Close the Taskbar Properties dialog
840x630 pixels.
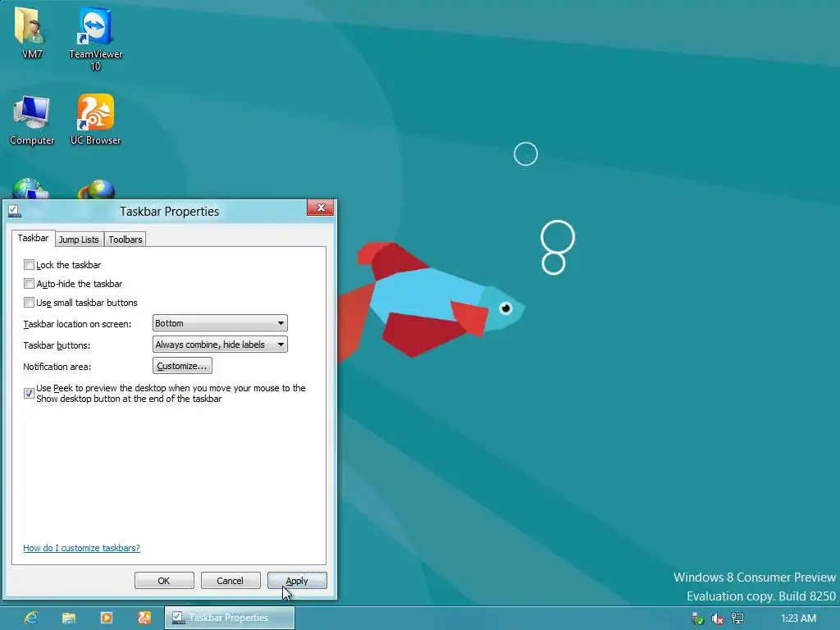click(x=321, y=208)
